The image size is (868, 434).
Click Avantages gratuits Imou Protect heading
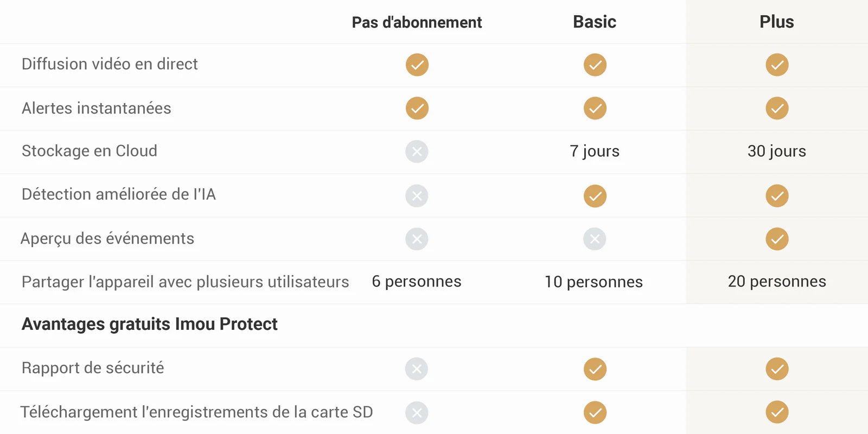pos(149,324)
